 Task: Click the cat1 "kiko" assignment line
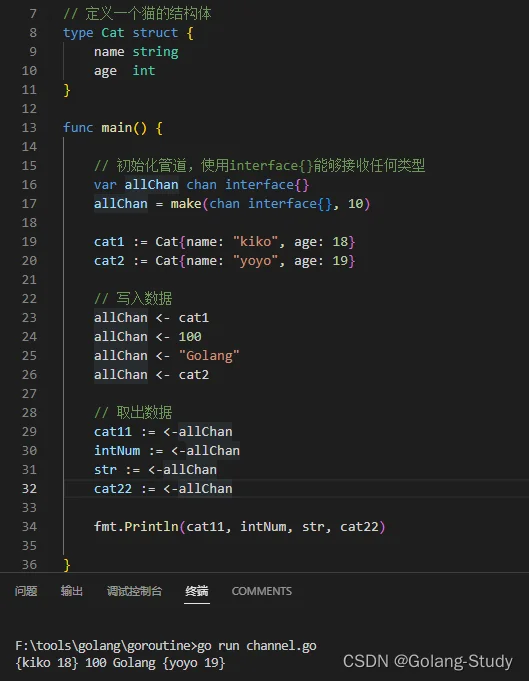pyautogui.click(x=225, y=242)
